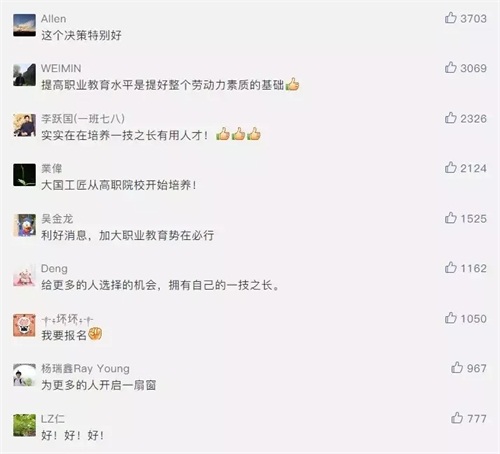Tap the like icon beside 2124

[x=450, y=168]
